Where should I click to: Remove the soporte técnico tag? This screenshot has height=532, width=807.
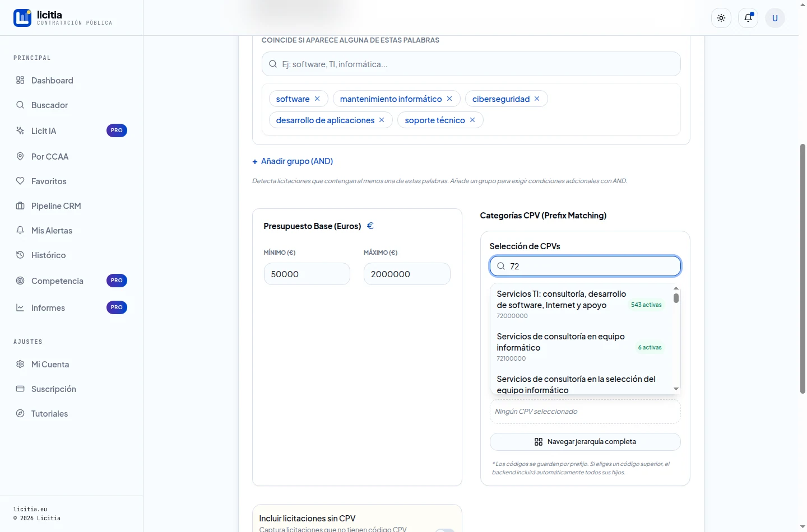tap(472, 120)
